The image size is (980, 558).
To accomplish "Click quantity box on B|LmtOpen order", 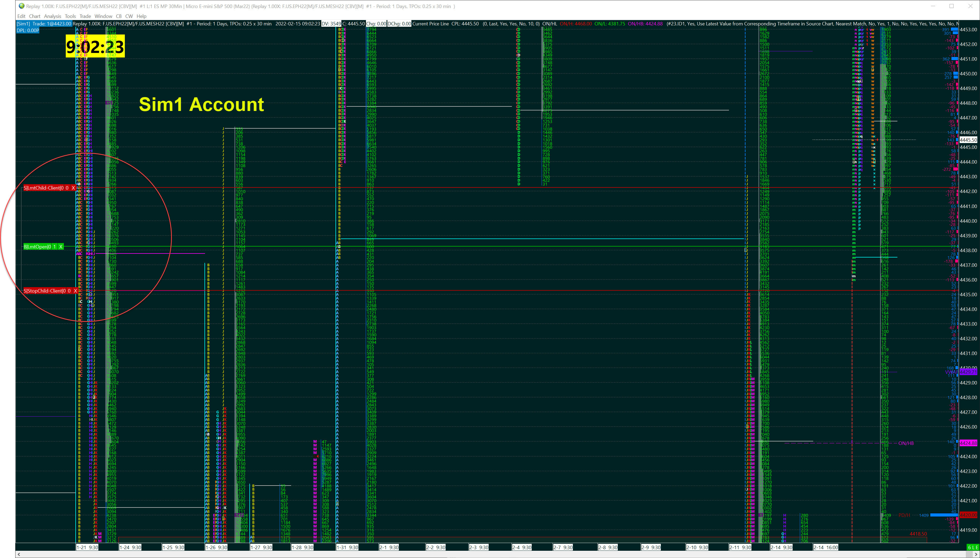I will tap(55, 247).
